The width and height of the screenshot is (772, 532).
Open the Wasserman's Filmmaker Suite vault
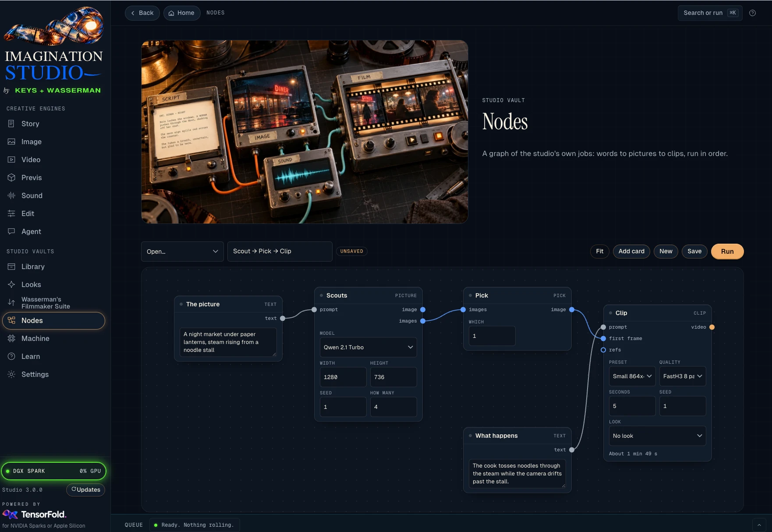pyautogui.click(x=53, y=303)
